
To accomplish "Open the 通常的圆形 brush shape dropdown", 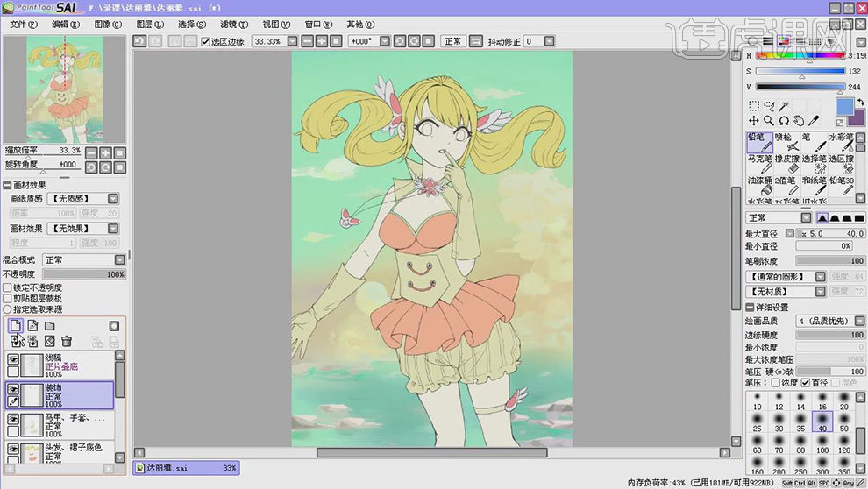I will coord(821,277).
